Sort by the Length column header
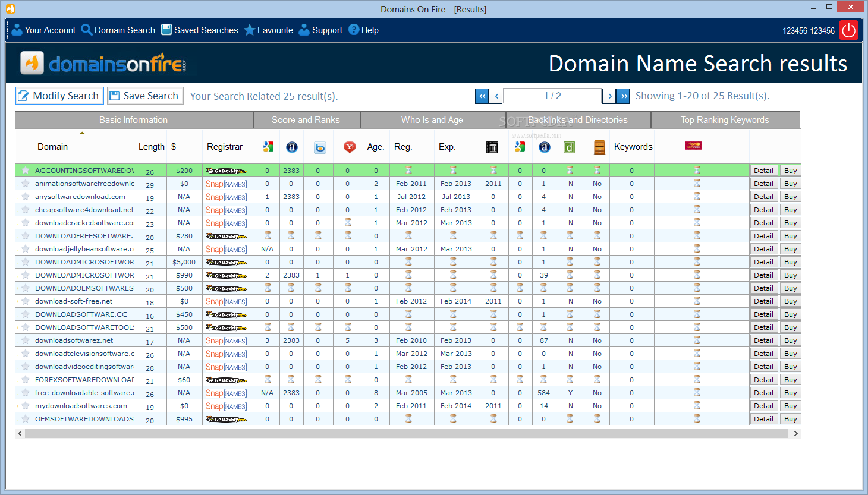The image size is (868, 495). 151,147
